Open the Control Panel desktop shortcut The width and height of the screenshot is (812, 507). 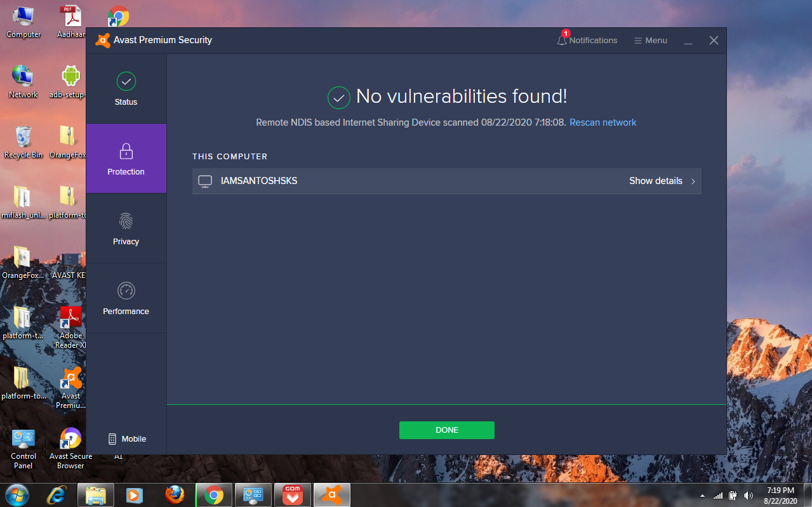(x=23, y=449)
